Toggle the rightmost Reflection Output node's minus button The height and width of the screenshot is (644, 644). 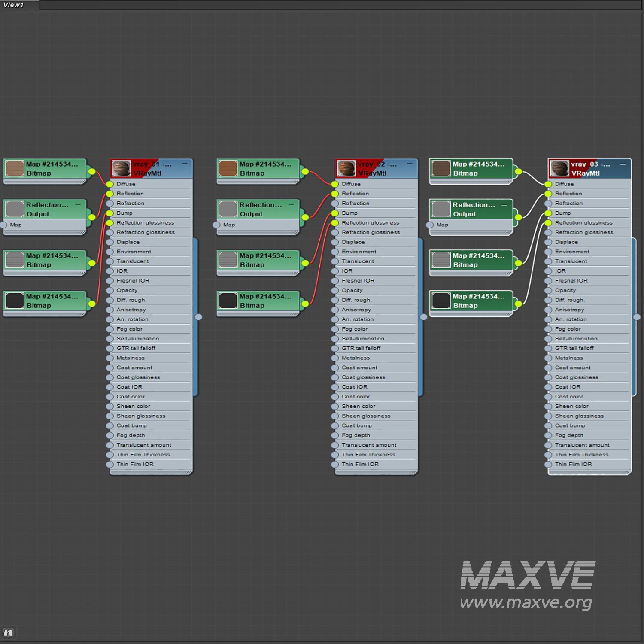tap(504, 204)
